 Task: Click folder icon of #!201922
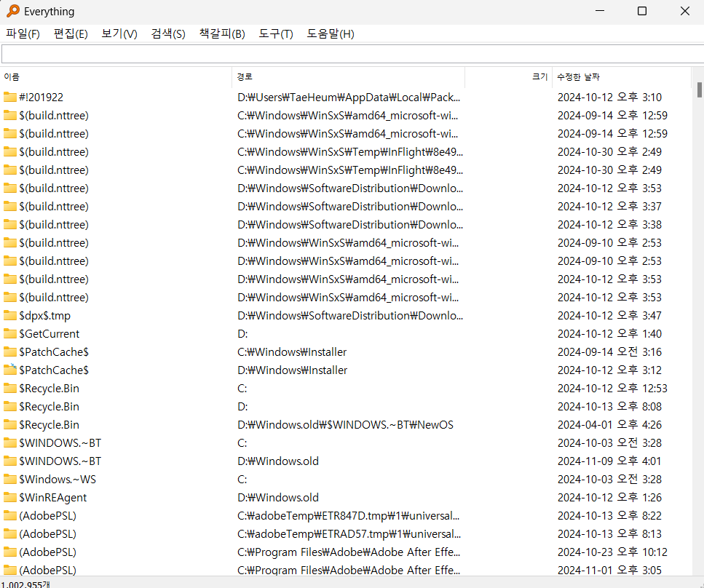[10, 97]
